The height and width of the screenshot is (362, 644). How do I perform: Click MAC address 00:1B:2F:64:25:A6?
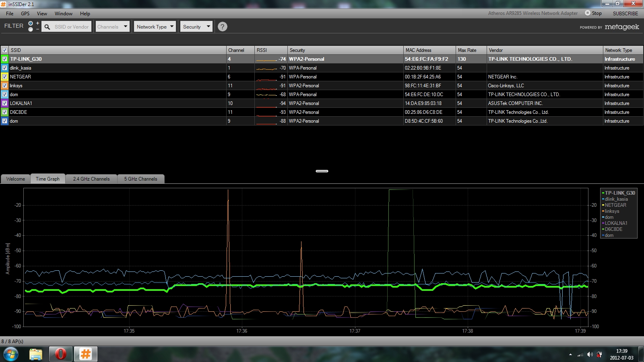tap(423, 77)
